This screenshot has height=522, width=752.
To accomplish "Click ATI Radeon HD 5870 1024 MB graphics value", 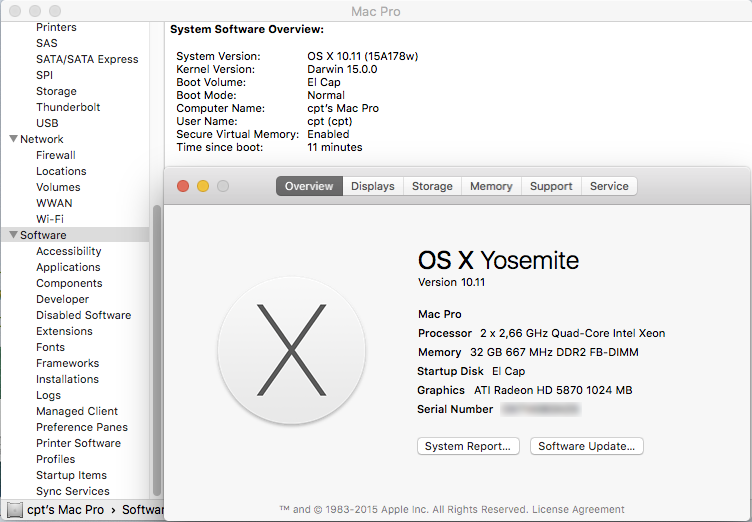I will coord(553,390).
